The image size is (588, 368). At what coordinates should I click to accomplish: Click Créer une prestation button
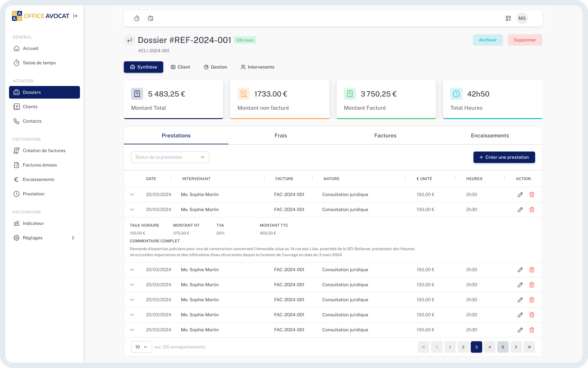504,157
